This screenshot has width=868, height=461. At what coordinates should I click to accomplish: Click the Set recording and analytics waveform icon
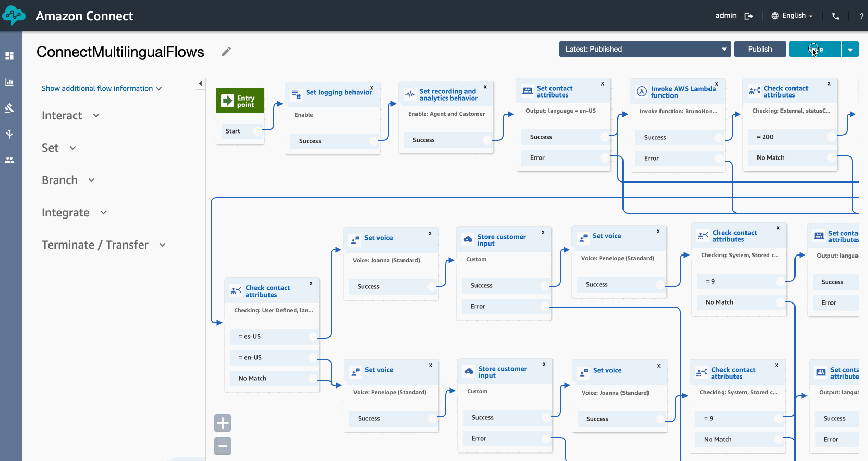pos(410,94)
